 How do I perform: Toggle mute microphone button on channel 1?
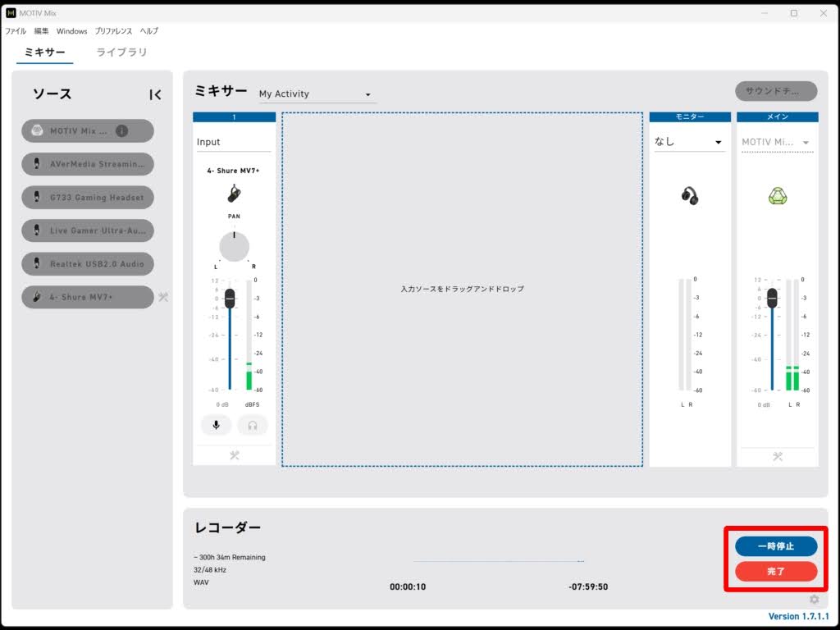[217, 425]
